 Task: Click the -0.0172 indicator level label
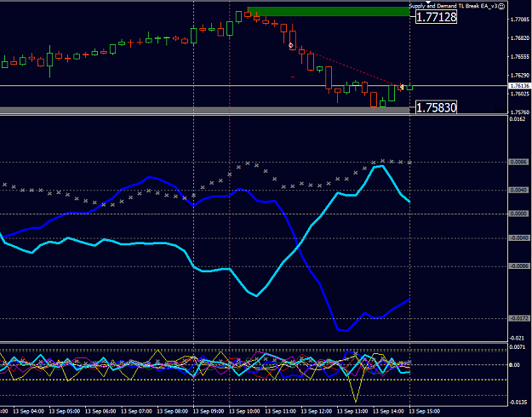[x=519, y=318]
